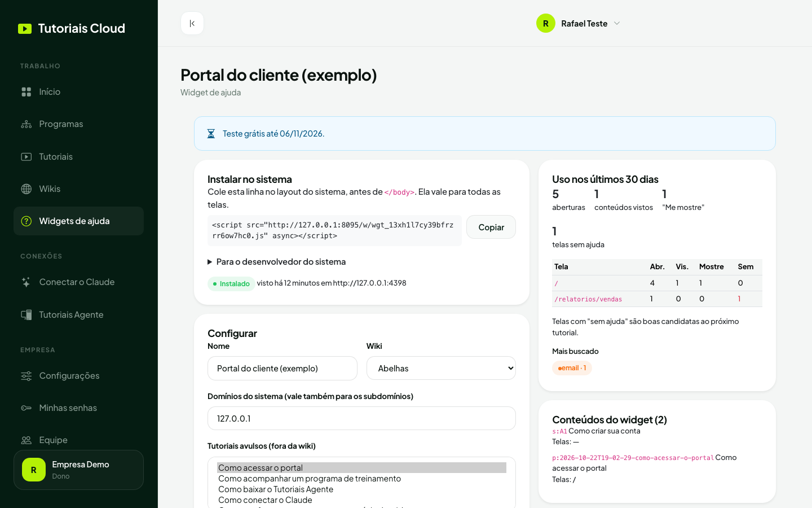Open the Wiki dropdown showing Abelhas

(441, 369)
